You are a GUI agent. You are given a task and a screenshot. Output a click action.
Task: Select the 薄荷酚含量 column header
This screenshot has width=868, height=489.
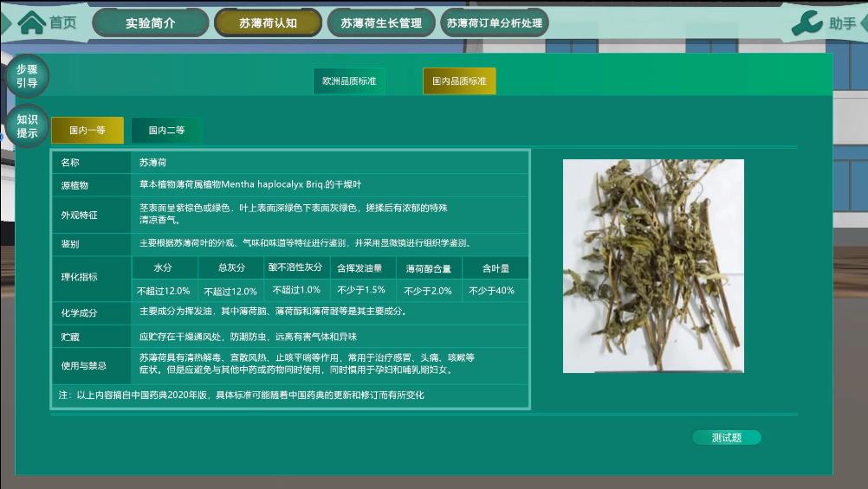coord(428,269)
